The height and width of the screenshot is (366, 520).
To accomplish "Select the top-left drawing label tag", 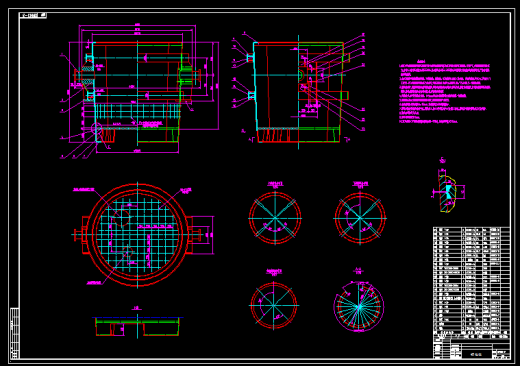I will click(x=33, y=15).
